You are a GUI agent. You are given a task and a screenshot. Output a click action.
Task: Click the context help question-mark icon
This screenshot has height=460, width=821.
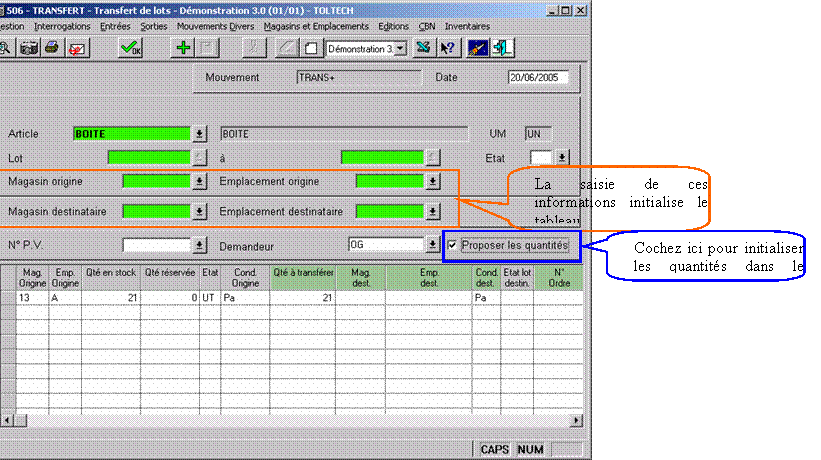pyautogui.click(x=448, y=48)
